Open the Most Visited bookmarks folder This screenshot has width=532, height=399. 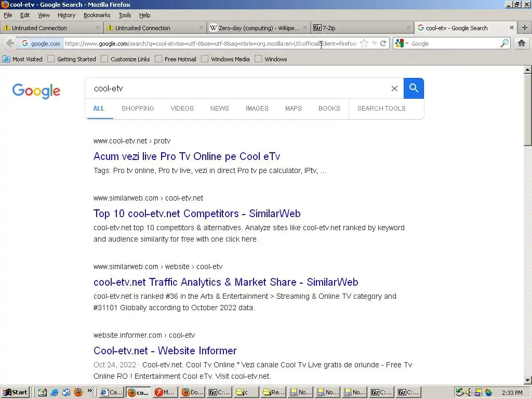coord(23,59)
